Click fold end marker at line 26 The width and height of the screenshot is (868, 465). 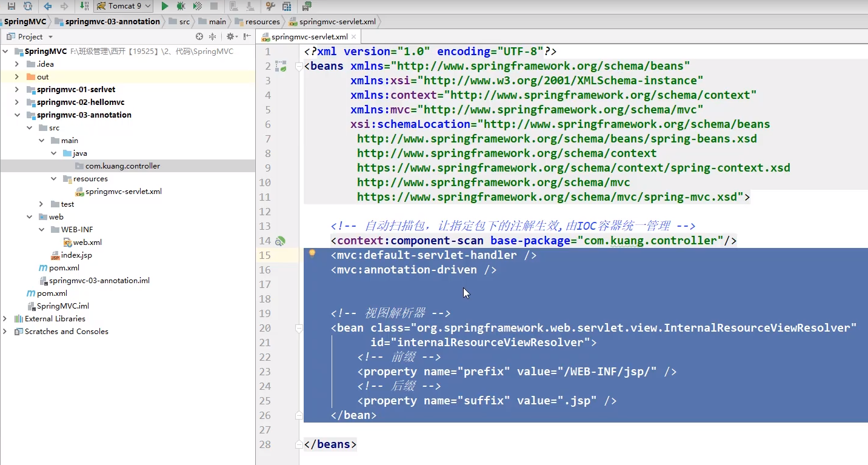pyautogui.click(x=299, y=415)
